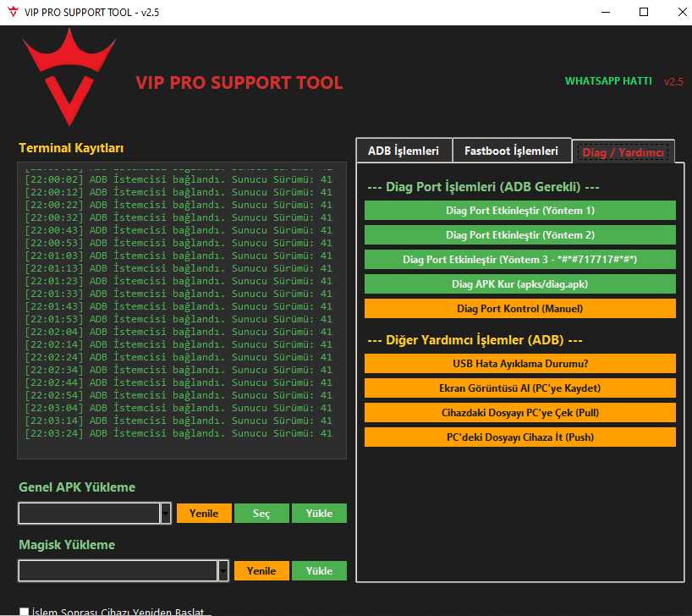Screen dimensions: 692x616
Task: Click Diag Port Kontrol (Manuel)
Action: [519, 308]
